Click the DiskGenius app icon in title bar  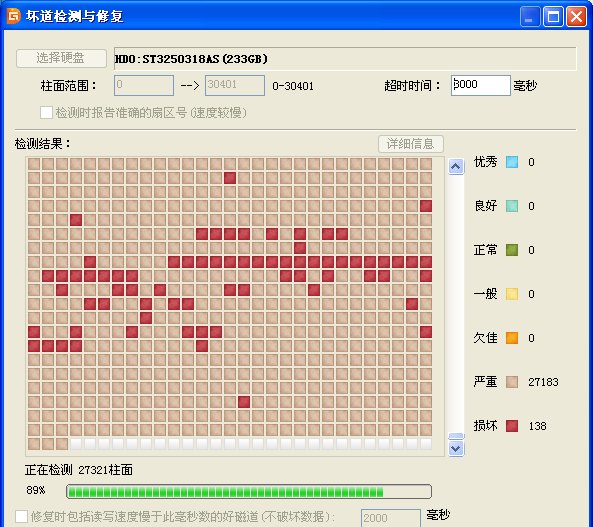[14, 16]
